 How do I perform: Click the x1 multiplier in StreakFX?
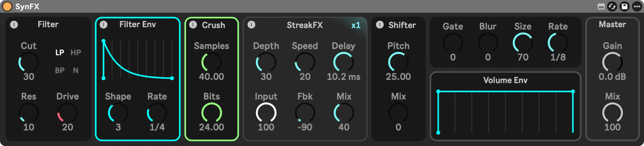pos(356,25)
